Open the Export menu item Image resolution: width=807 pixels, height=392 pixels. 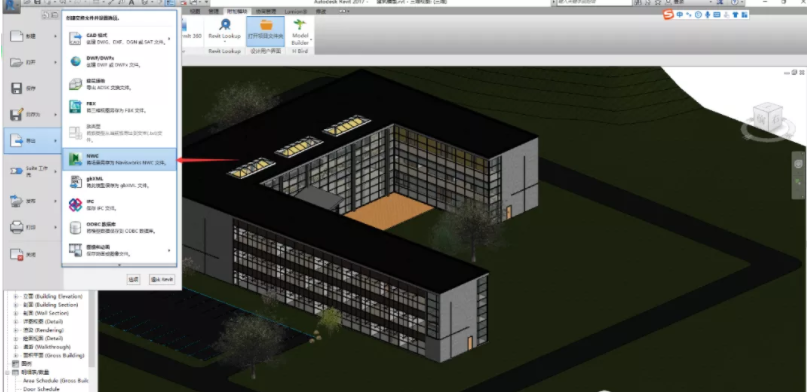tap(32, 140)
